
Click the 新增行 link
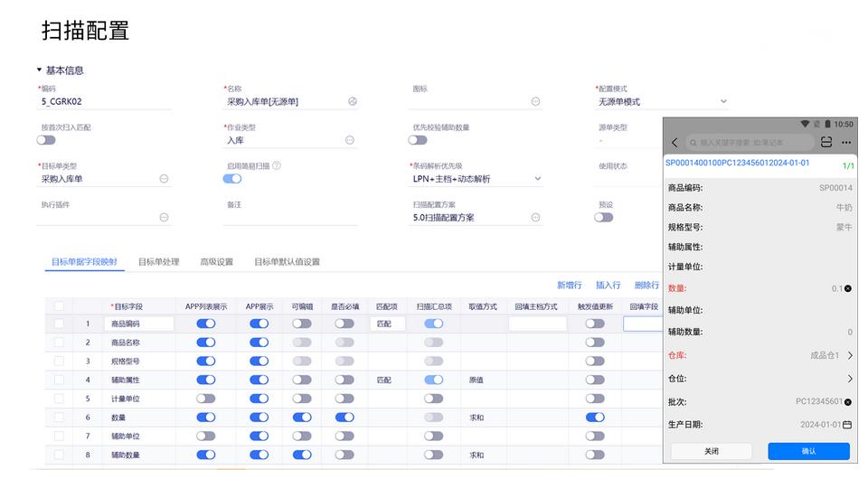[569, 285]
